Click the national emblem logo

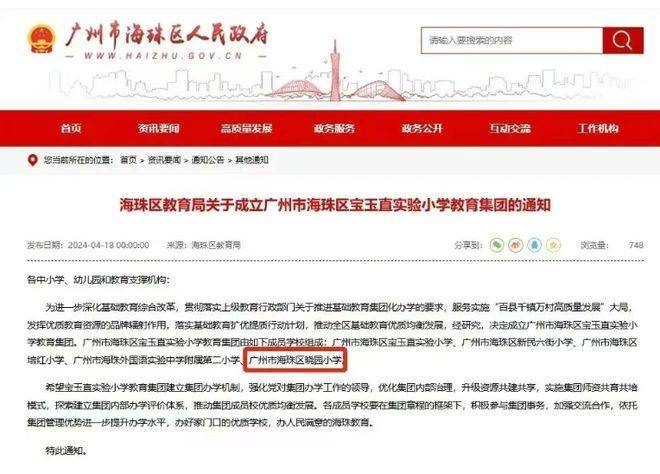coord(41,39)
